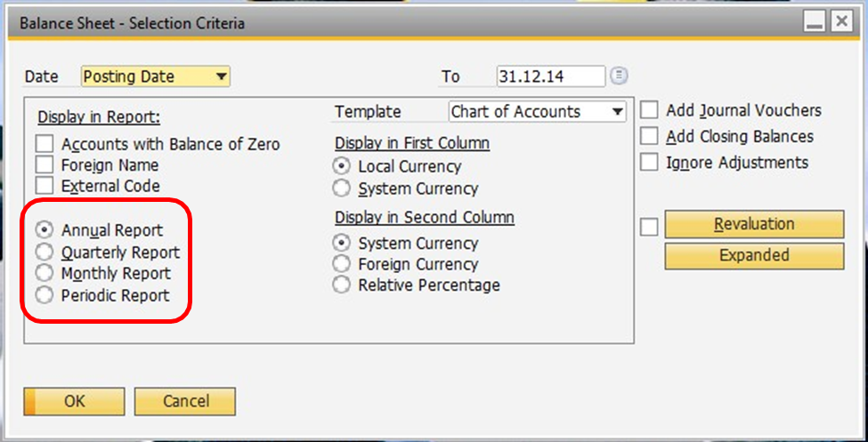Image resolution: width=868 pixels, height=442 pixels.
Task: Click the To date input field
Action: (x=550, y=76)
